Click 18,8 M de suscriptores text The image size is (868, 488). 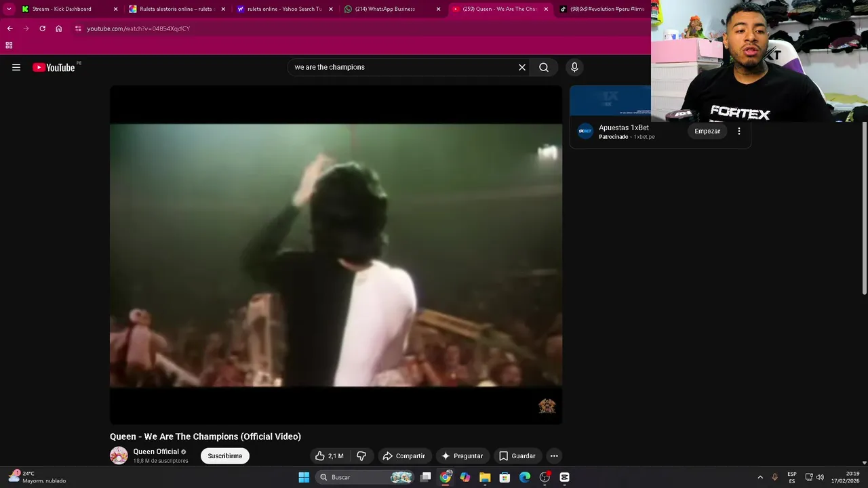[161, 461]
